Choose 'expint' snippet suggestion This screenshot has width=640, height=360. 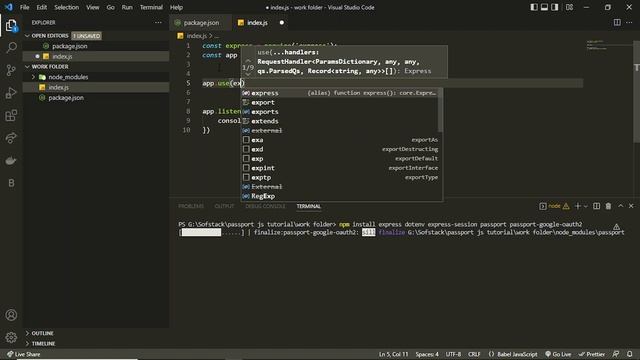click(x=340, y=168)
